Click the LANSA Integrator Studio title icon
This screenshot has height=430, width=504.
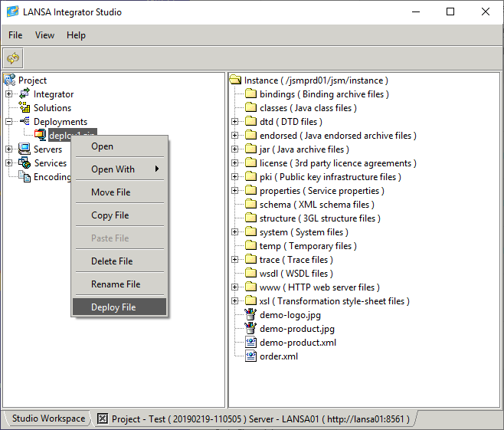13,11
